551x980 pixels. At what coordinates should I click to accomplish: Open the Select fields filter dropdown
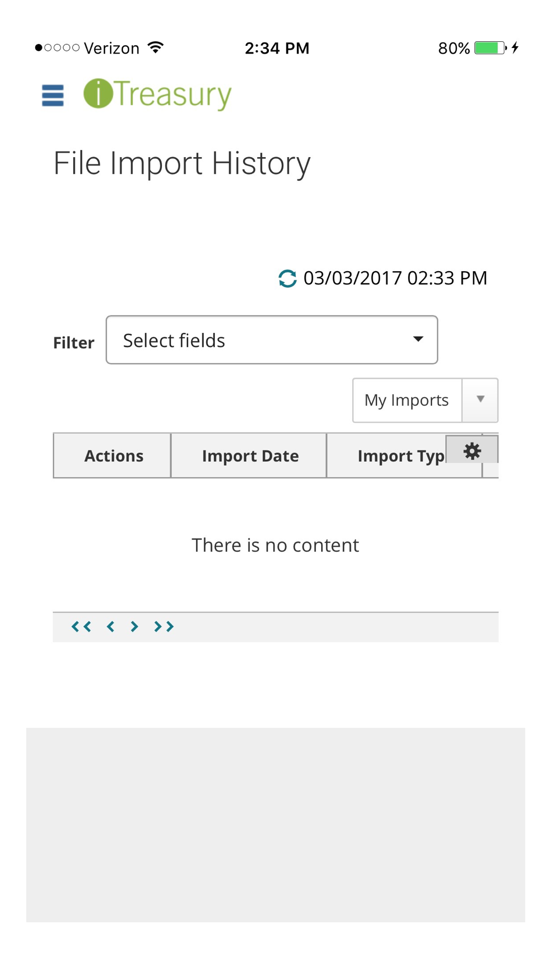[272, 340]
